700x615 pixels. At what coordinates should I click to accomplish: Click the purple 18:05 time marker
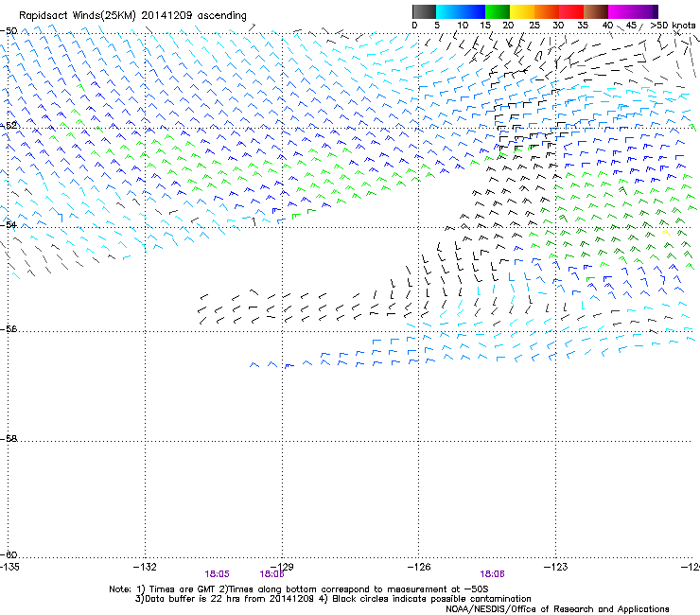pyautogui.click(x=217, y=574)
